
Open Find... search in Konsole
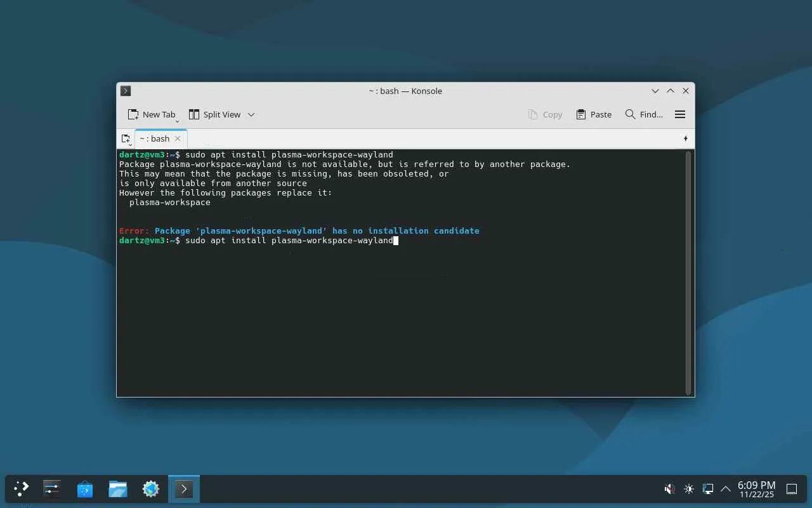644,114
